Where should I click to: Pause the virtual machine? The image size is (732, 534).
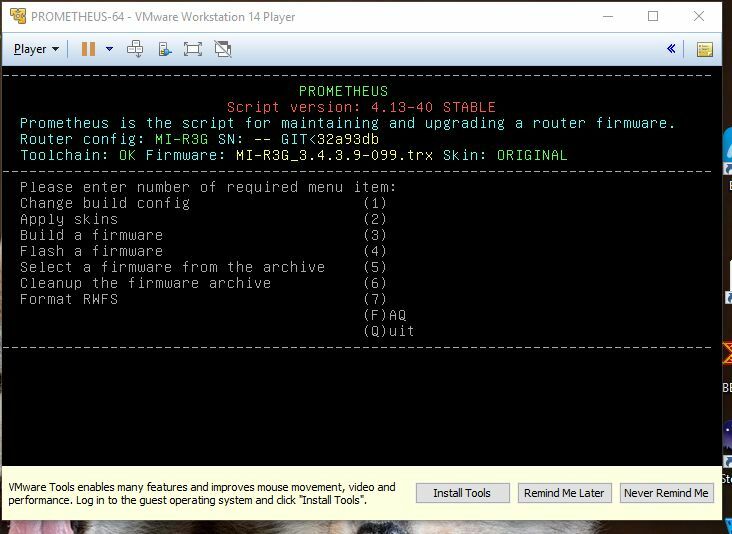[x=88, y=49]
